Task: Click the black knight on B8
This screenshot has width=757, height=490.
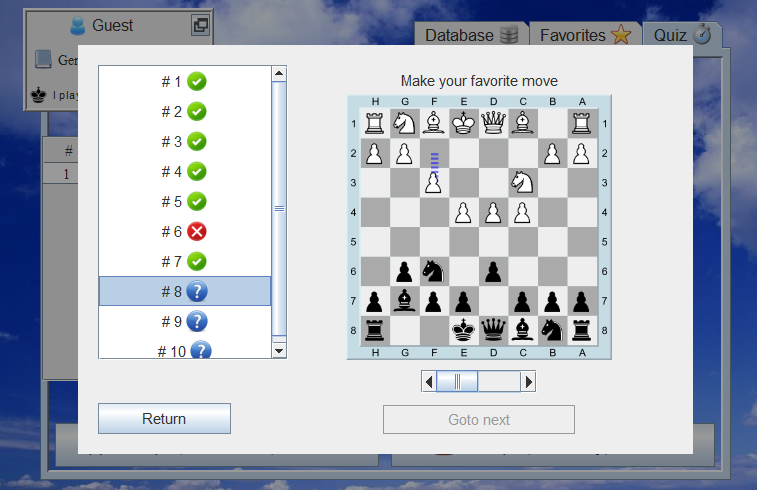Action: pos(552,331)
